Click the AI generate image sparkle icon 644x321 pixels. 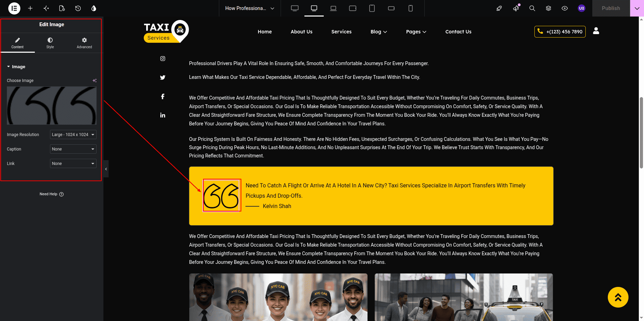(x=94, y=81)
